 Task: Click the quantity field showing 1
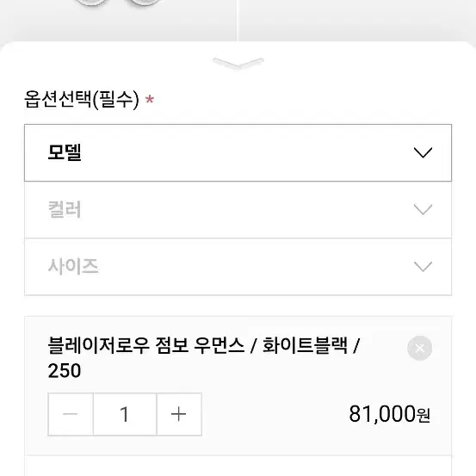coord(125,414)
